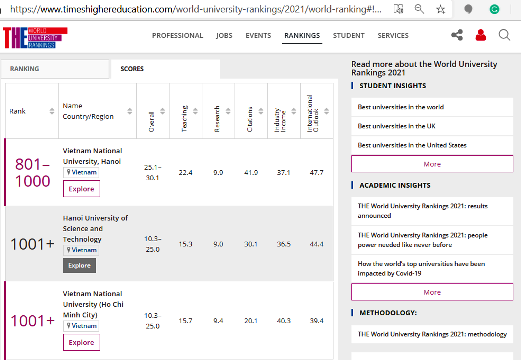Click Vietnam tag under Hanoi University of Science
The height and width of the screenshot is (360, 521).
(81, 250)
